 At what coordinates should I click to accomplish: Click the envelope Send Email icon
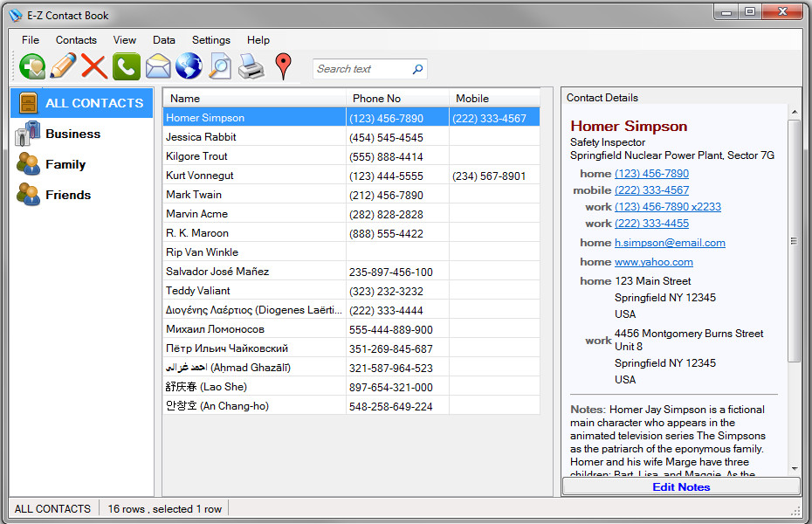[x=158, y=66]
